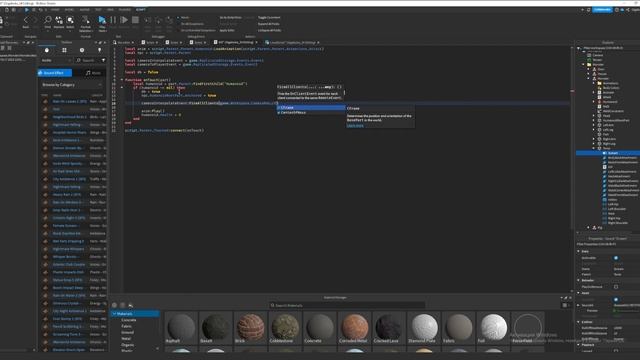Expand the Humanoid node in Explorer

[594, 102]
